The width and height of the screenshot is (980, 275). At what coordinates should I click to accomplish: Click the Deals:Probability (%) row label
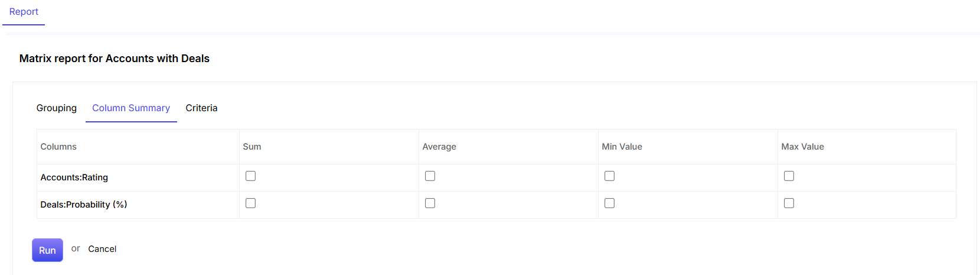click(x=84, y=205)
